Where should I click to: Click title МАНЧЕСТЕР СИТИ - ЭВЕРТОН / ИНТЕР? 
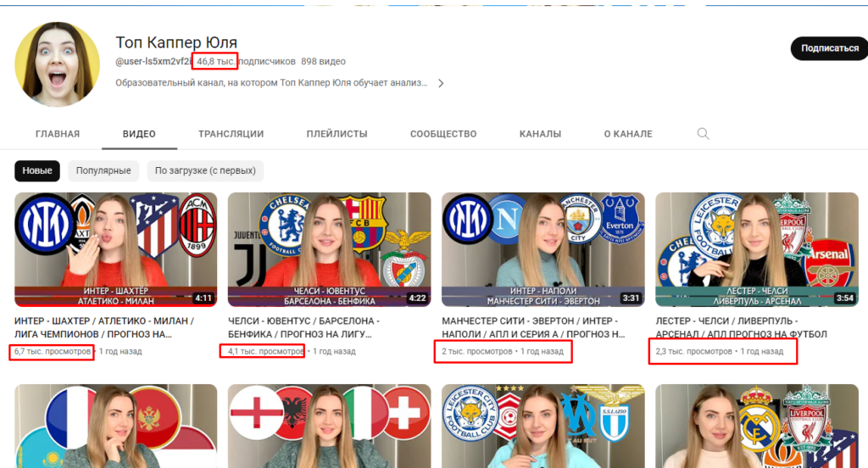click(x=533, y=327)
